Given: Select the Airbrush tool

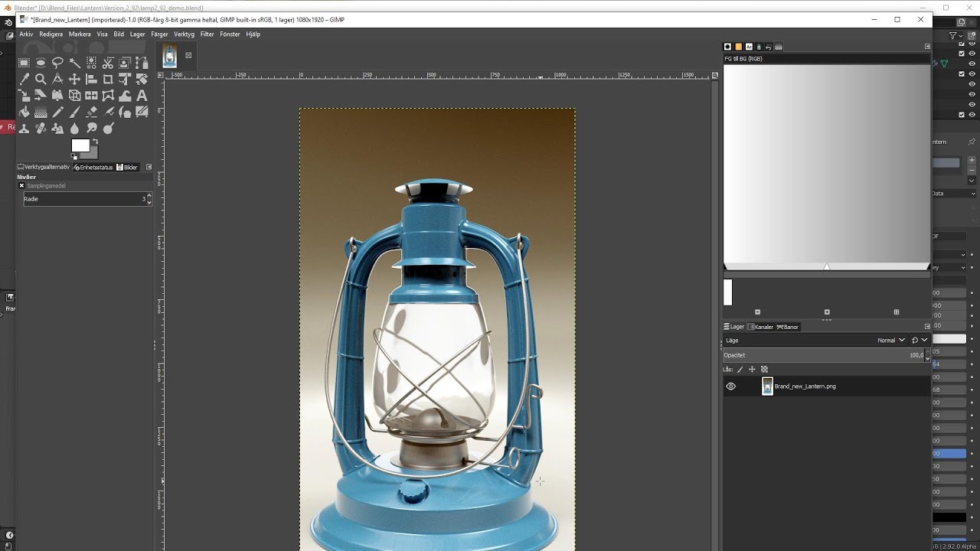Looking at the screenshot, I should pyautogui.click(x=108, y=112).
